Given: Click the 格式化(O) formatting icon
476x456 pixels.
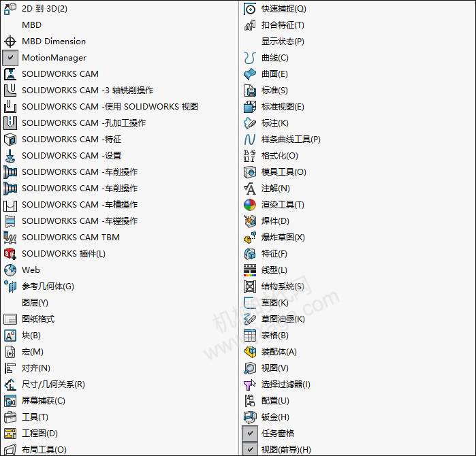Looking at the screenshot, I should coord(250,156).
